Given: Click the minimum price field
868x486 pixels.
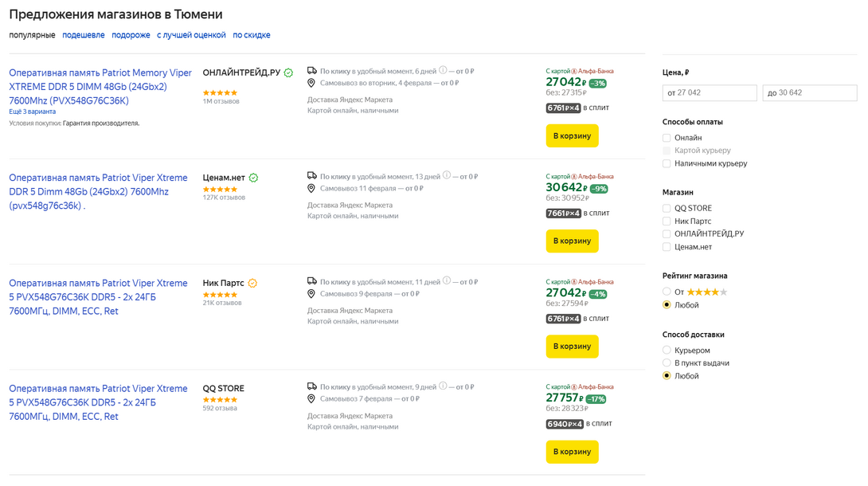Looking at the screenshot, I should click(709, 92).
